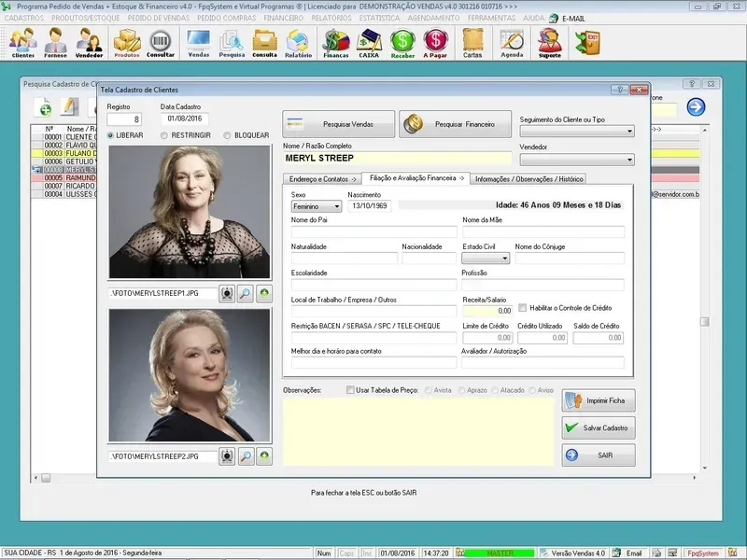Image resolution: width=747 pixels, height=560 pixels.
Task: Open the Agenda toolbar icon
Action: (x=512, y=43)
